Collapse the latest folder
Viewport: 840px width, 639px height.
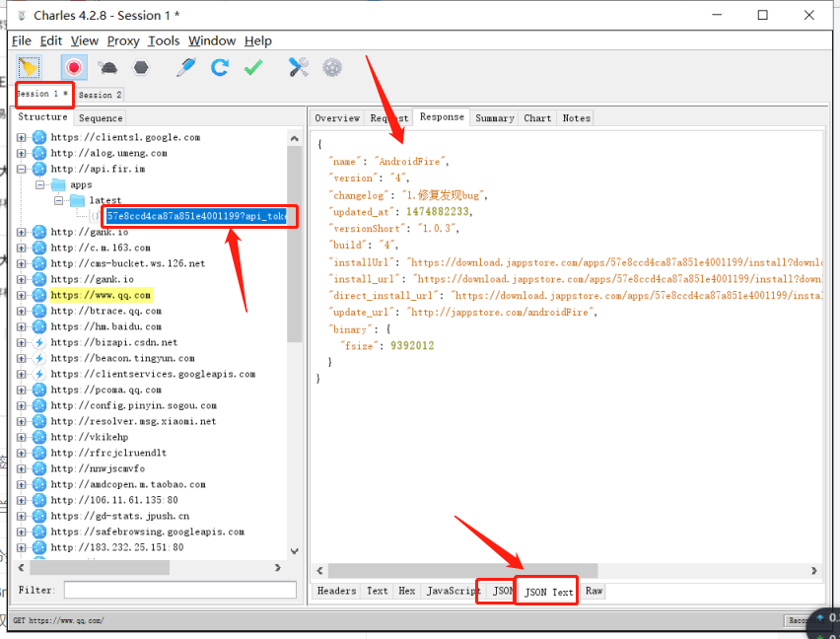click(59, 200)
